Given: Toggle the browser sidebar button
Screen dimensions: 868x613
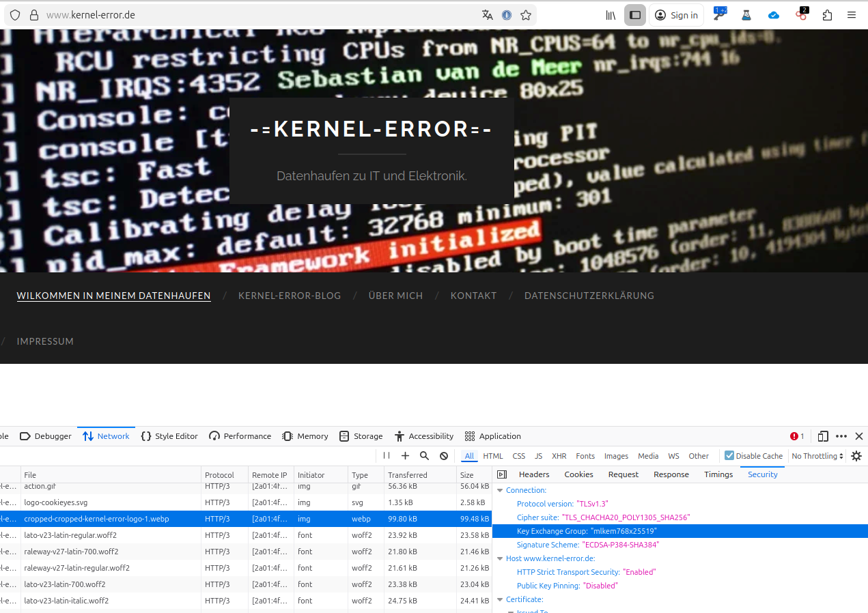Looking at the screenshot, I should [635, 15].
